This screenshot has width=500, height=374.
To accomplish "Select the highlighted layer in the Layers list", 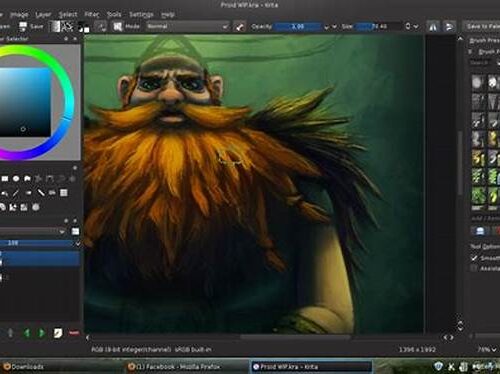I will (40, 259).
